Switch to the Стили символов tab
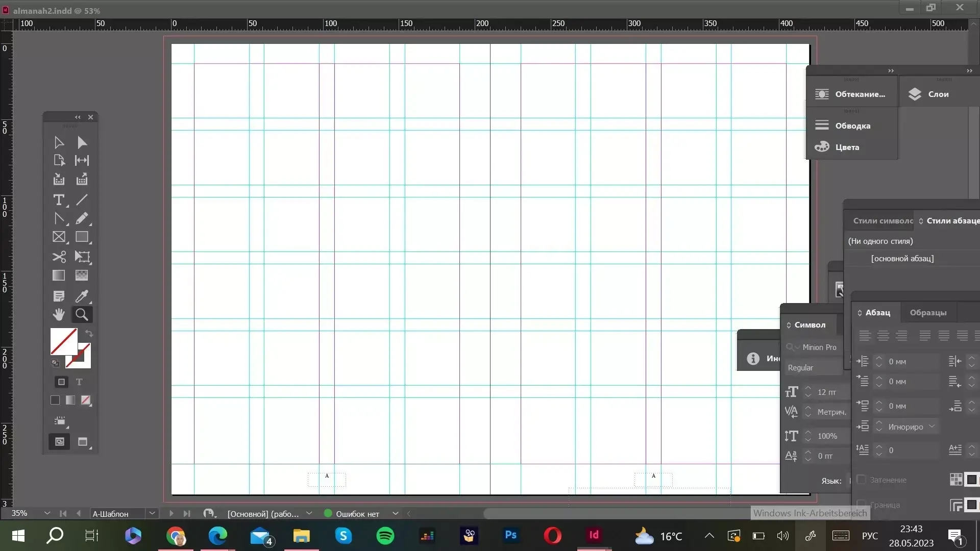 [x=883, y=221]
